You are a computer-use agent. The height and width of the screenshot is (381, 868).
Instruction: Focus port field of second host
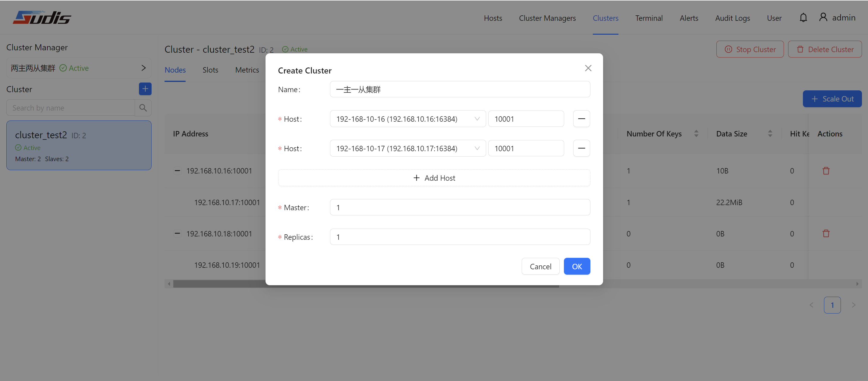[x=526, y=148]
